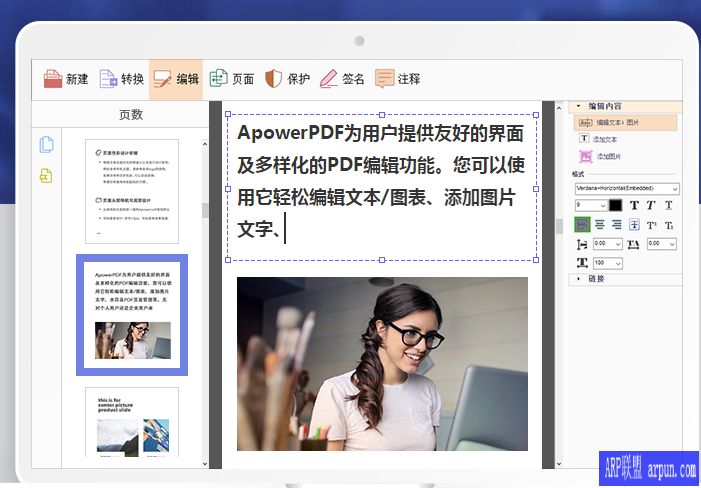The width and height of the screenshot is (701, 488).
Task: Select the highlighted ApowerPDF page thumbnail
Action: 132,315
